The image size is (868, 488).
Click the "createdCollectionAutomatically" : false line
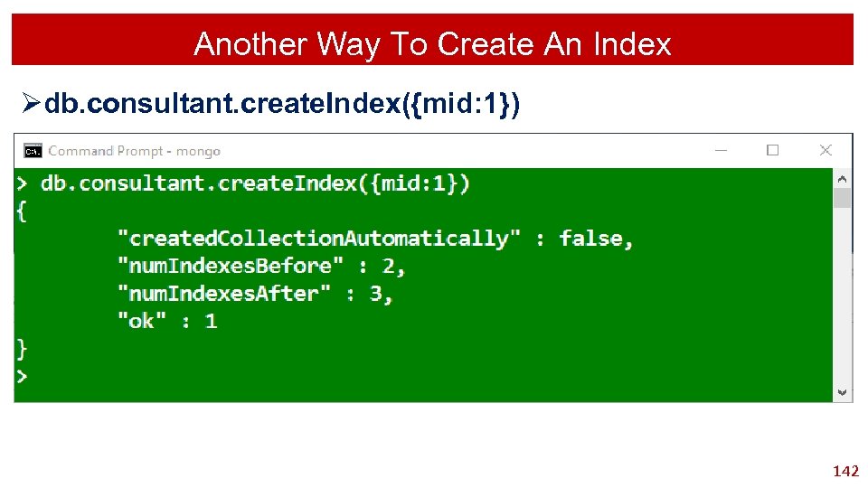[x=375, y=239]
